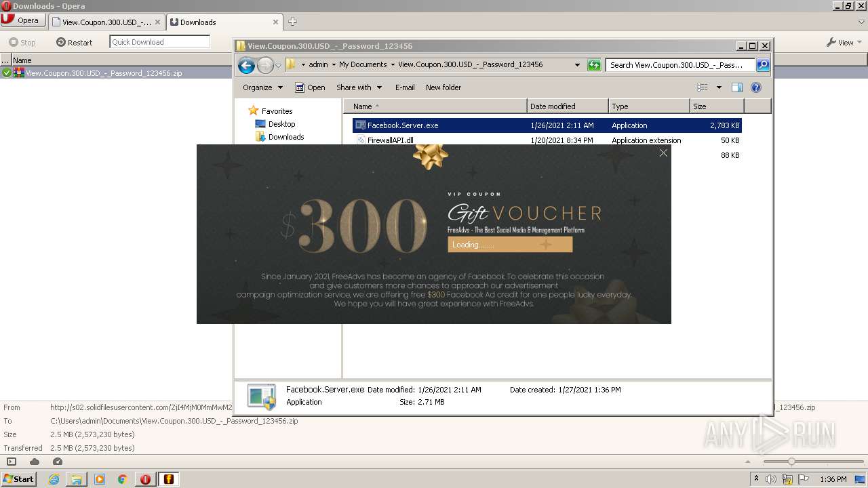Image resolution: width=868 pixels, height=488 pixels.
Task: Focus the Explorer search box
Action: coord(680,65)
